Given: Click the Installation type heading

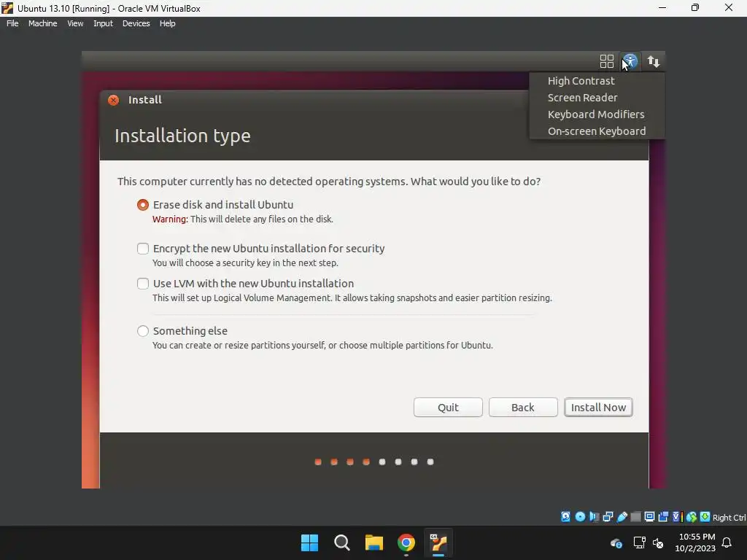Looking at the screenshot, I should [182, 136].
